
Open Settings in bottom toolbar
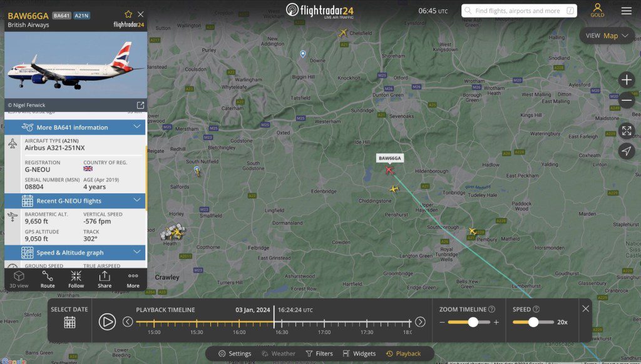(235, 353)
